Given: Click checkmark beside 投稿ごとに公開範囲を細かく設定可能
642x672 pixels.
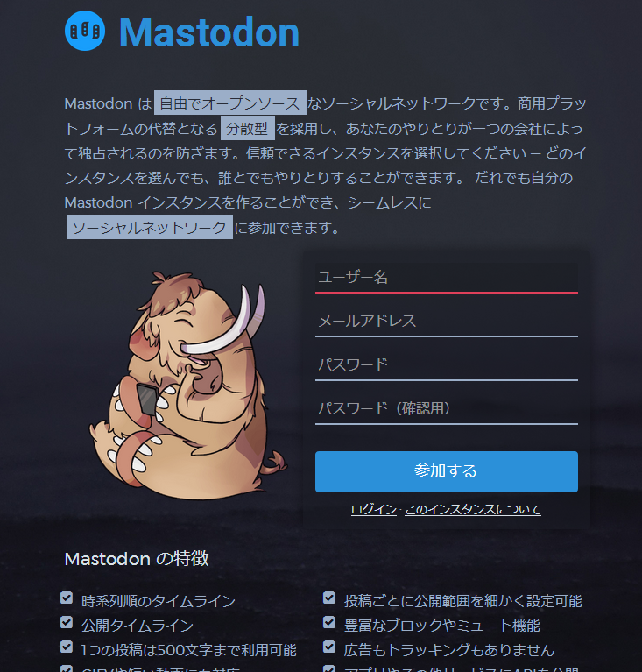Looking at the screenshot, I should (x=329, y=598).
